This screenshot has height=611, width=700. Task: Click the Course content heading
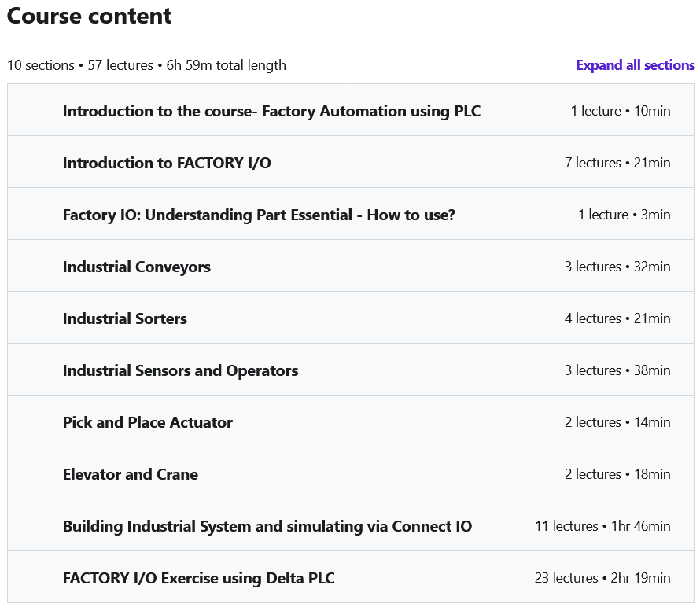pos(90,16)
